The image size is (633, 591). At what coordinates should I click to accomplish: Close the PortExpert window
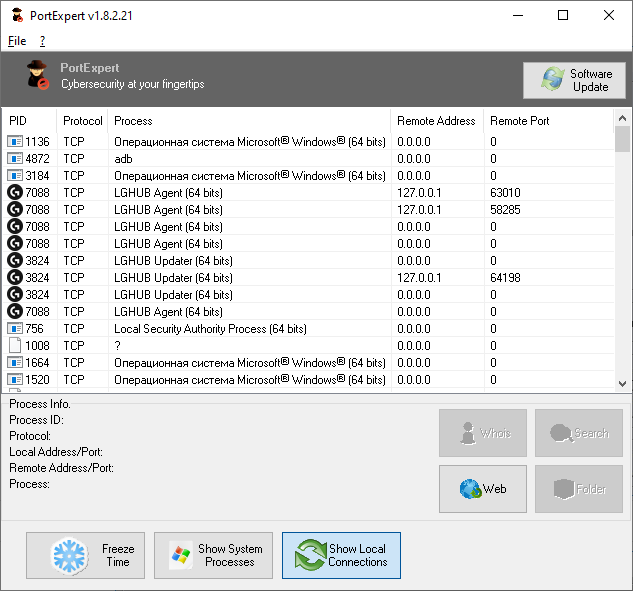click(x=609, y=15)
